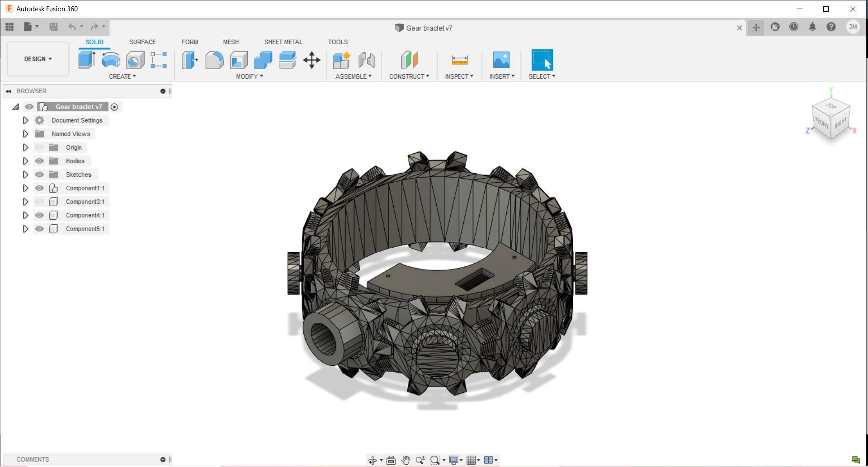
Task: Click the ViewCube TOP face
Action: click(831, 106)
